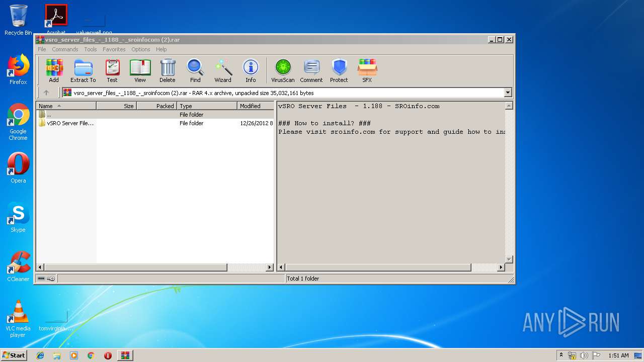Click the Delete trash can icon
644x362 pixels.
(168, 70)
